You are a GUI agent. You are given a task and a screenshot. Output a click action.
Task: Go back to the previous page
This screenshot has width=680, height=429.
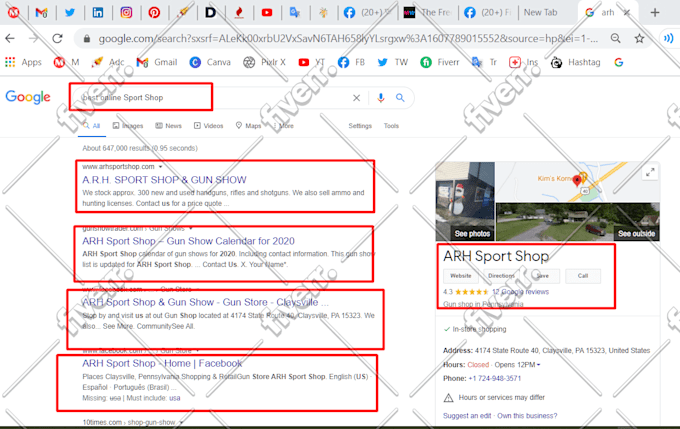[10, 39]
